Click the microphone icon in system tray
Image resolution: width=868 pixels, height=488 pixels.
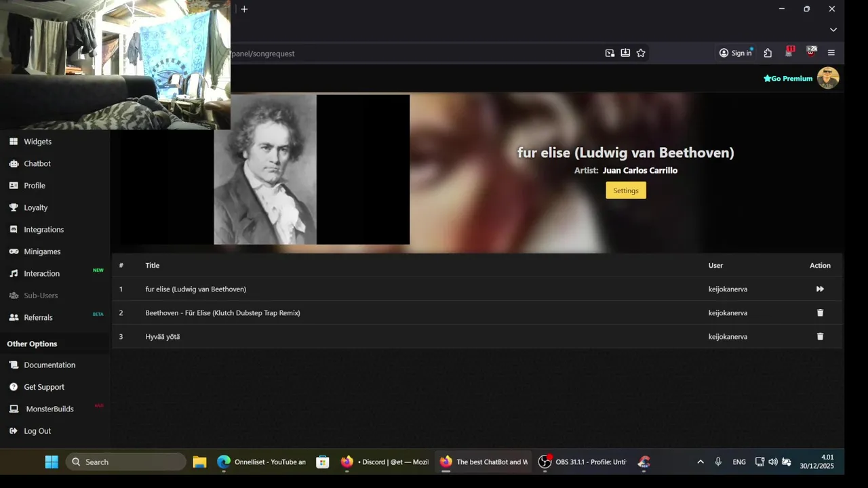[718, 462]
